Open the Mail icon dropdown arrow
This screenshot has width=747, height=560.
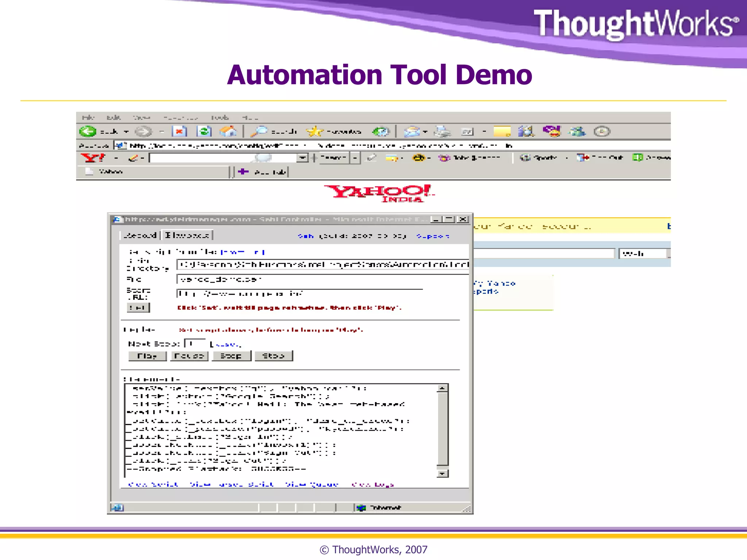[425, 131]
